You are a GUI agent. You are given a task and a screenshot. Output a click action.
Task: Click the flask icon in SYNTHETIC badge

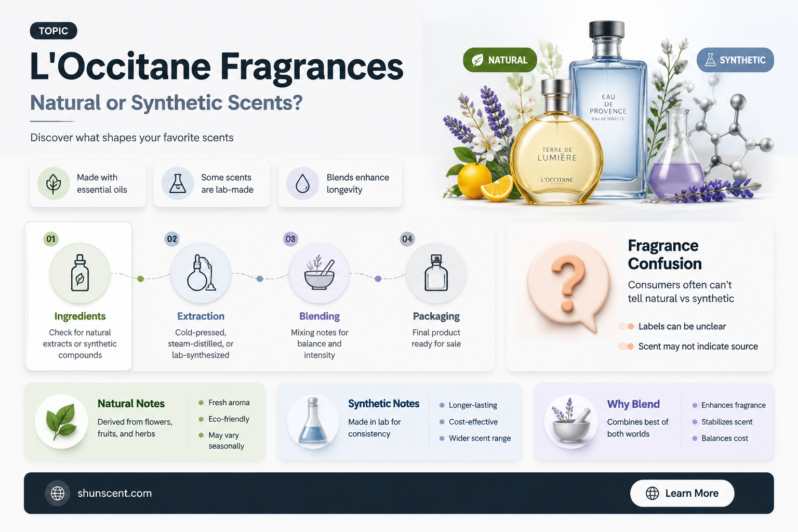[x=710, y=60]
